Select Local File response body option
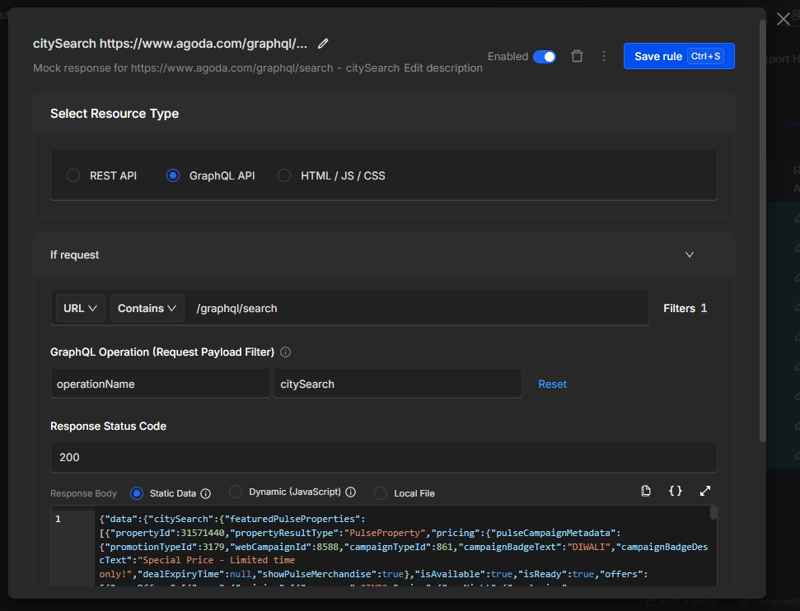Image resolution: width=800 pixels, height=611 pixels. click(381, 493)
